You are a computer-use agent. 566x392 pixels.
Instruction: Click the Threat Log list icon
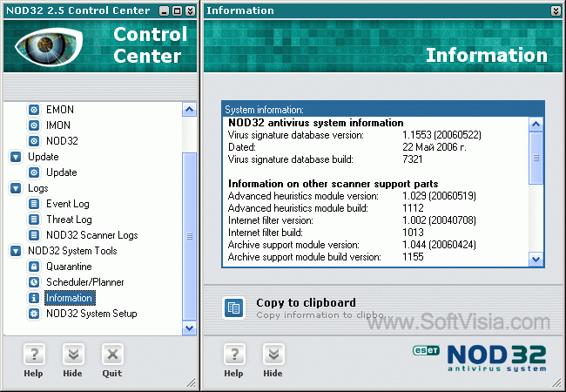34,220
